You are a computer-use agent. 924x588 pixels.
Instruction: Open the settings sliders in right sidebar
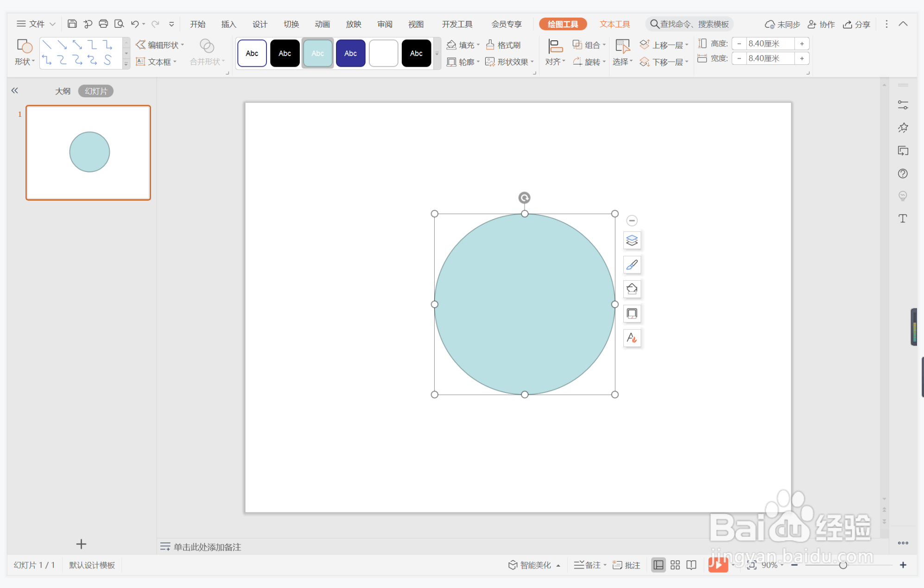click(x=903, y=105)
